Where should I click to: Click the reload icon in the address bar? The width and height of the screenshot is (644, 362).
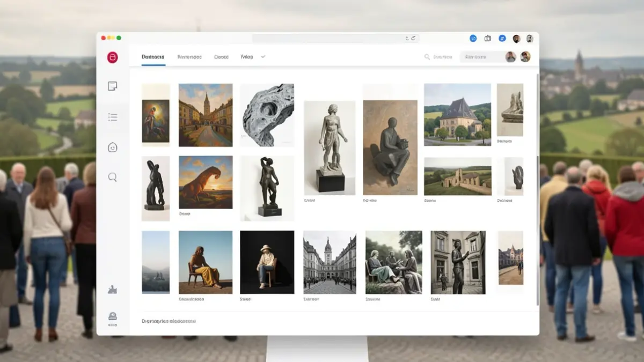click(x=413, y=38)
